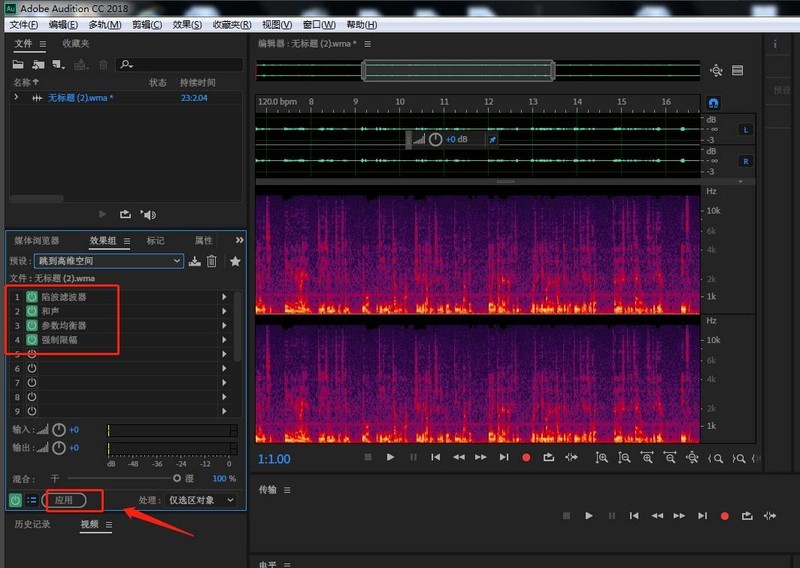Click the zoom in amplitude magnifier icon
The image size is (800, 568).
pos(602,457)
